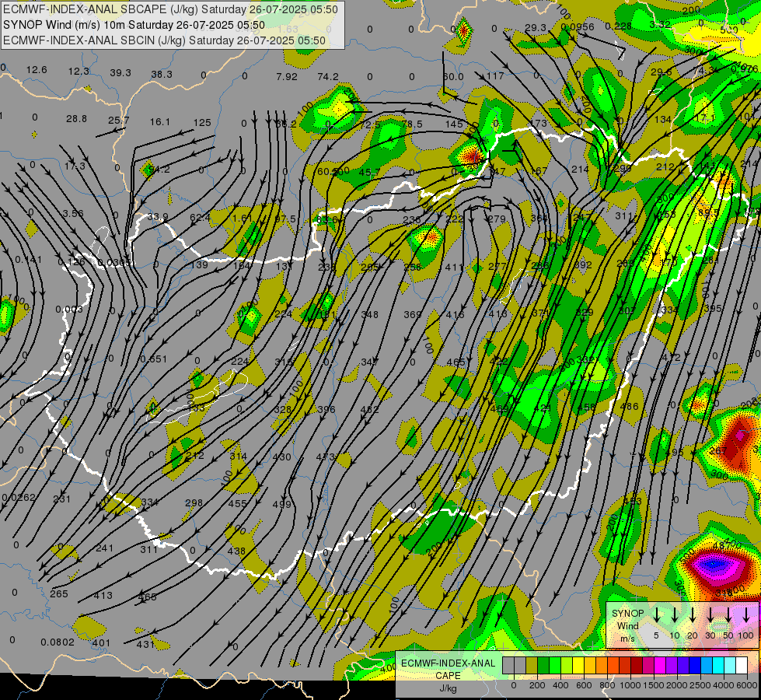Click the 800 scale label in CAPE legend
Viewport: 761px width, 700px height.
[607, 685]
